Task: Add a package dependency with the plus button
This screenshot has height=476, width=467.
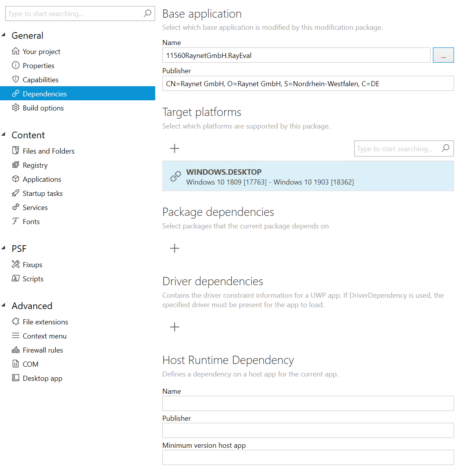Action: (x=174, y=248)
